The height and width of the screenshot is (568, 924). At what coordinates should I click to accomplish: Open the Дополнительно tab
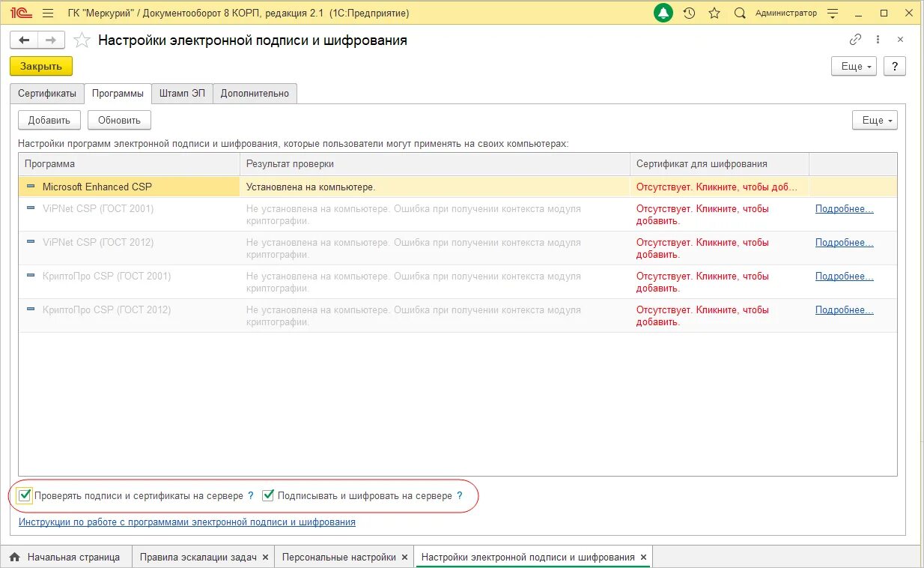255,94
